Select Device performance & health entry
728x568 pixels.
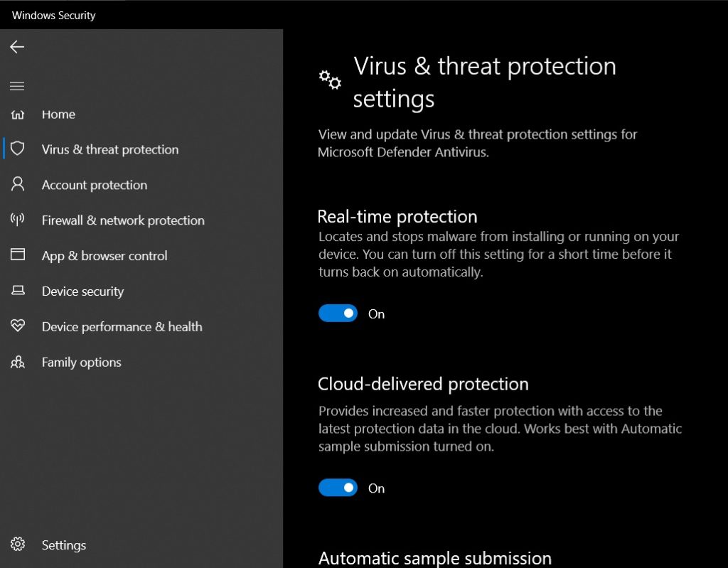point(121,326)
